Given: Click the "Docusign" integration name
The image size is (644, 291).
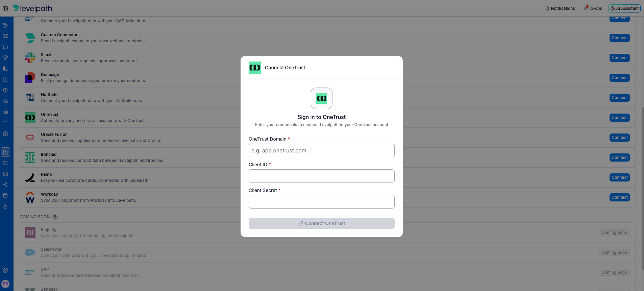Looking at the screenshot, I should (50, 75).
